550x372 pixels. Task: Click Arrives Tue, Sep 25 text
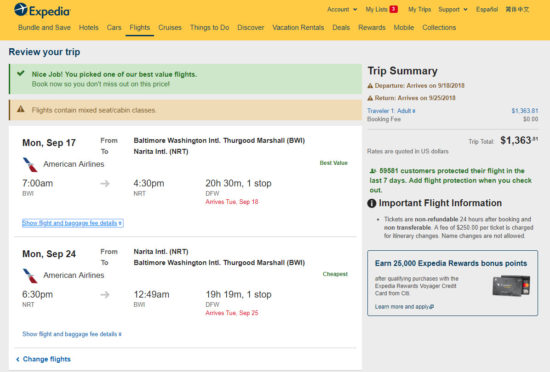tap(232, 313)
